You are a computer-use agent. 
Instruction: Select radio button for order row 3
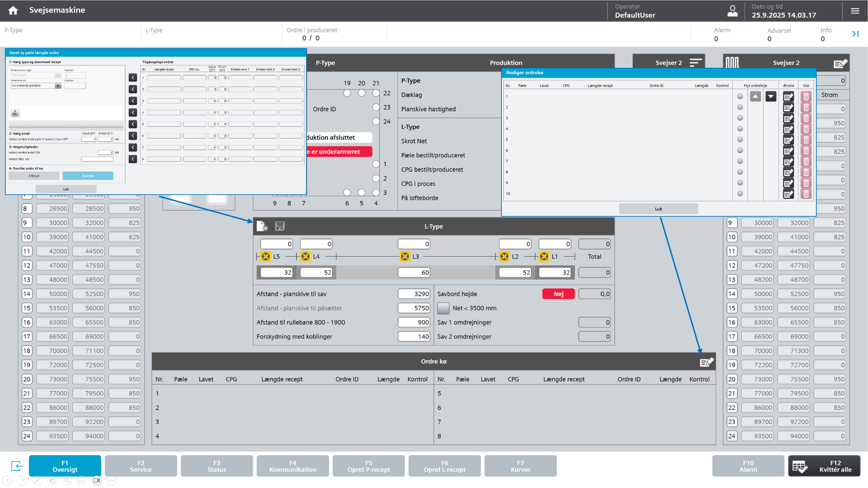(x=740, y=118)
